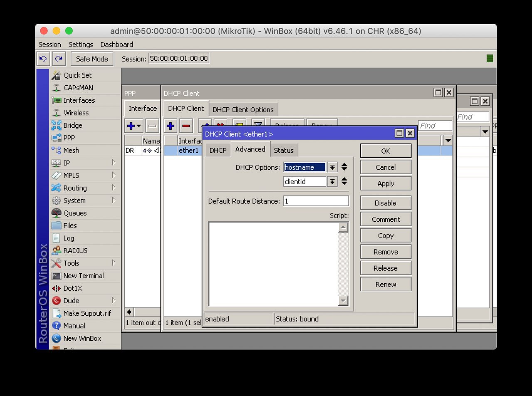
Task: Click the Default Route Distance field
Action: tap(316, 201)
